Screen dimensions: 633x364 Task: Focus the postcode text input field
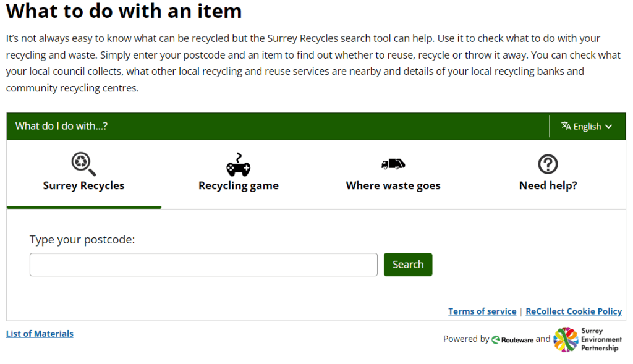point(203,265)
